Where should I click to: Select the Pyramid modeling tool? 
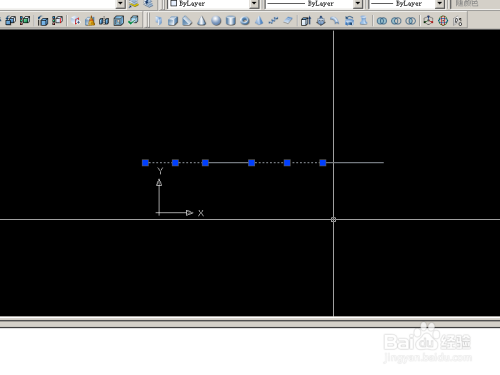pos(259,21)
